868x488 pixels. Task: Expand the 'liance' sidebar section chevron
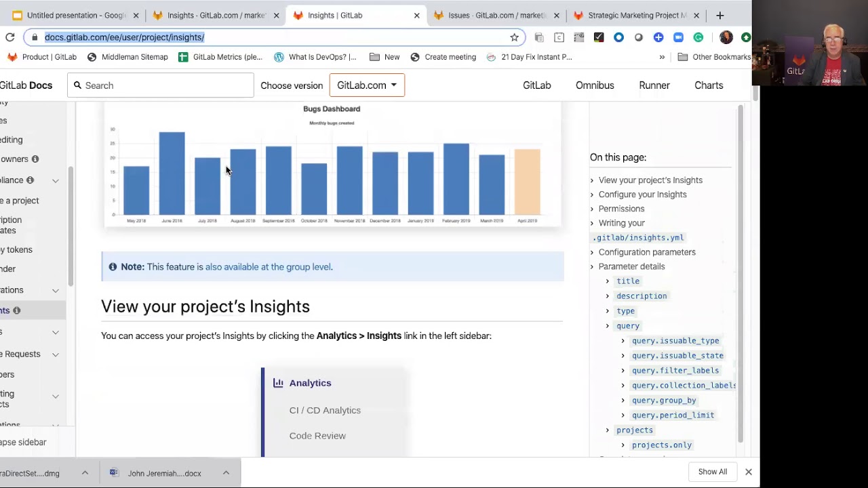pyautogui.click(x=56, y=180)
